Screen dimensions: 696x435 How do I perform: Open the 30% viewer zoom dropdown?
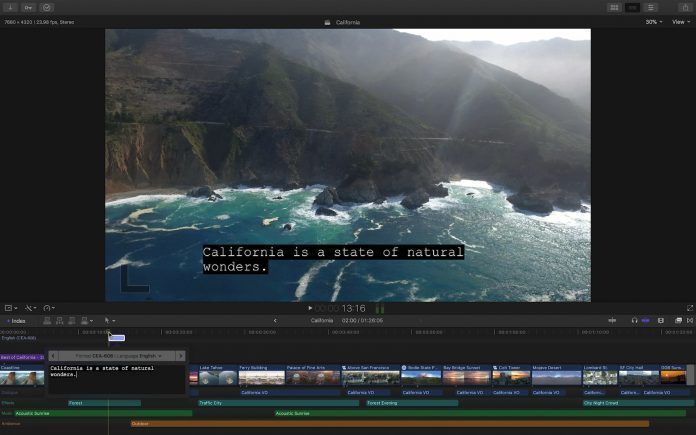tap(653, 22)
